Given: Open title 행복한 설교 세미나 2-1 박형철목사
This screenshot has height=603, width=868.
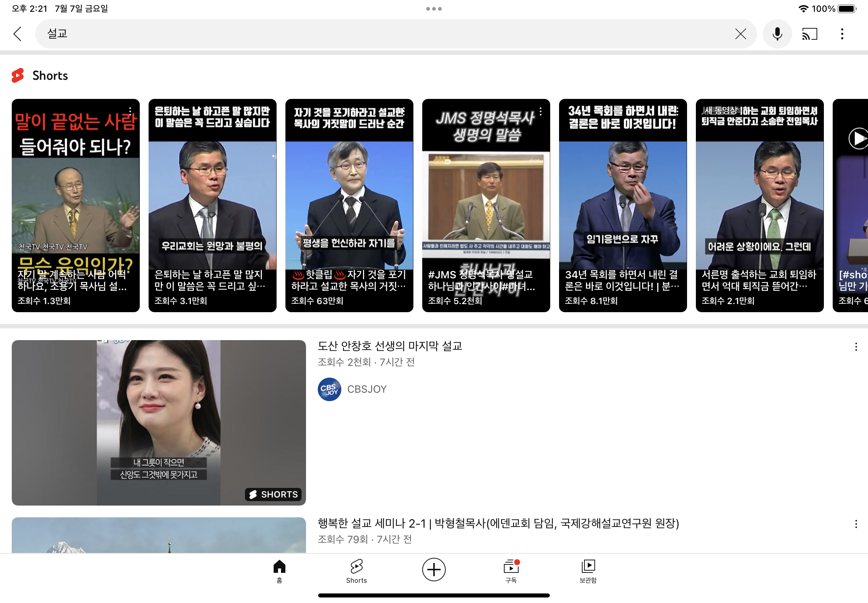Looking at the screenshot, I should click(498, 523).
